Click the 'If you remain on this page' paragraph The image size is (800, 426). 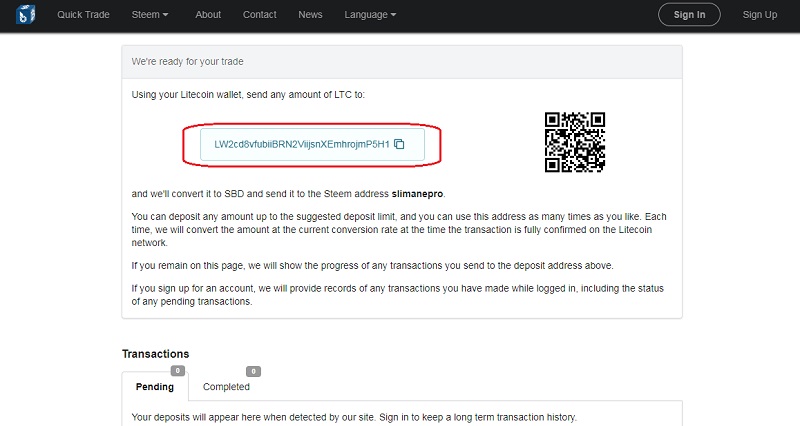[372, 266]
